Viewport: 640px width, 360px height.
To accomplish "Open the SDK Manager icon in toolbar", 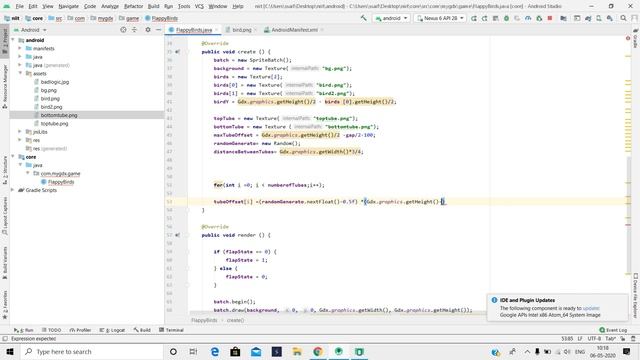I will (609, 18).
